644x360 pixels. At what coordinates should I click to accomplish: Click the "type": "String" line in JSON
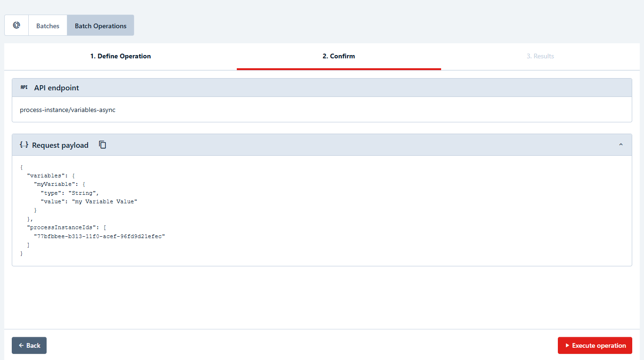pyautogui.click(x=70, y=193)
